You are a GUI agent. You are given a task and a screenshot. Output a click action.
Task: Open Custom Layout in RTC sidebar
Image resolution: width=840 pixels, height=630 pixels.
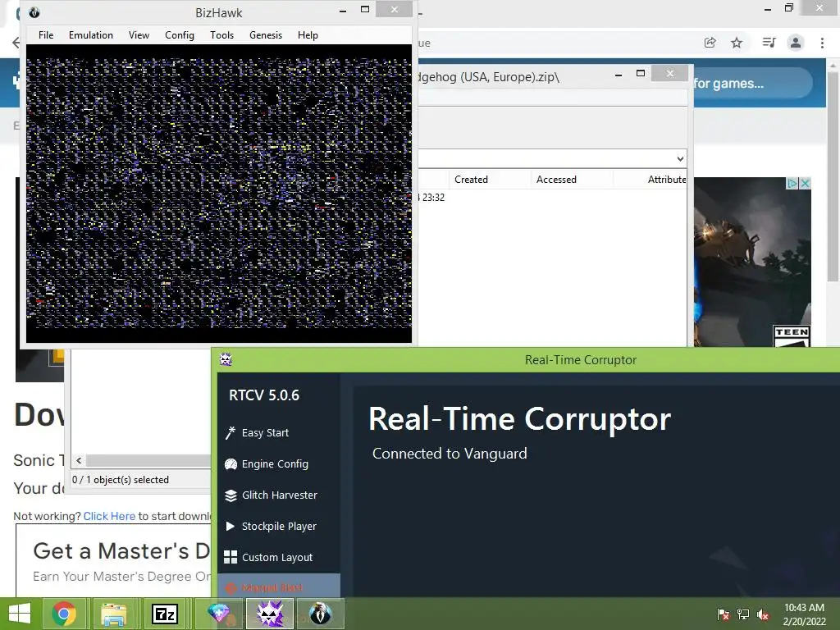279,557
